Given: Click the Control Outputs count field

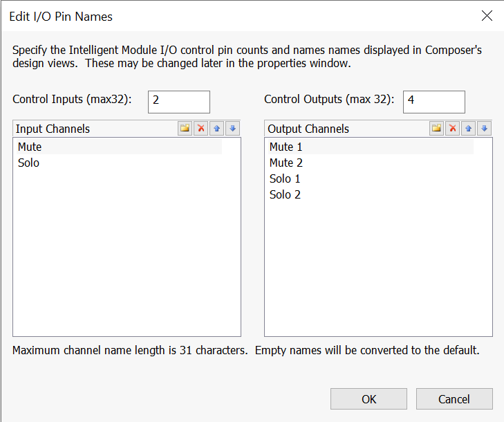Looking at the screenshot, I should 434,102.
